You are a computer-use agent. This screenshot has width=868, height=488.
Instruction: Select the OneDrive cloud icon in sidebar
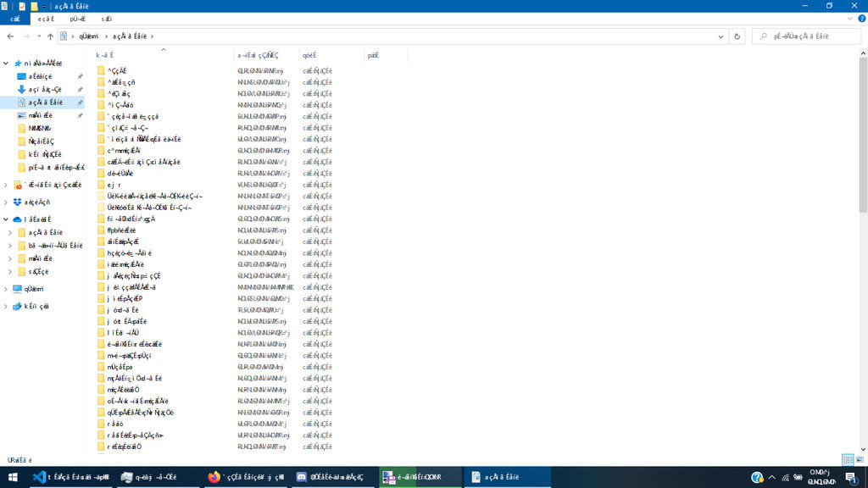[x=17, y=219]
